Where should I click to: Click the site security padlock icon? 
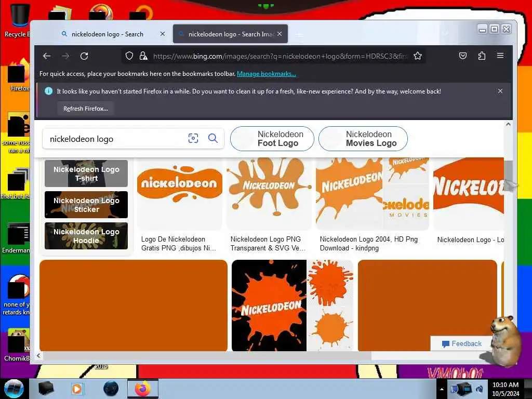[x=143, y=56]
